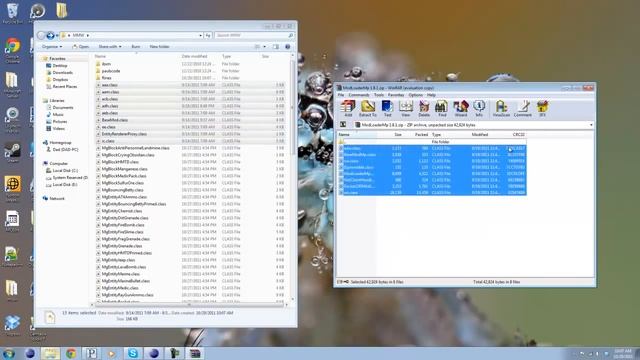640x360 pixels.
Task: Click the Test icon in WinRAR
Action: tap(387, 109)
